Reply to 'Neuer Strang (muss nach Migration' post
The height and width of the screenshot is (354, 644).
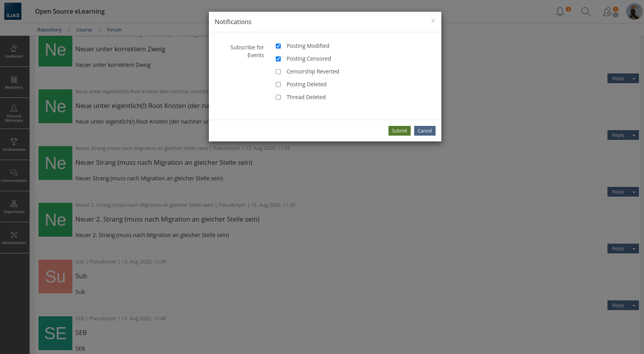point(618,192)
